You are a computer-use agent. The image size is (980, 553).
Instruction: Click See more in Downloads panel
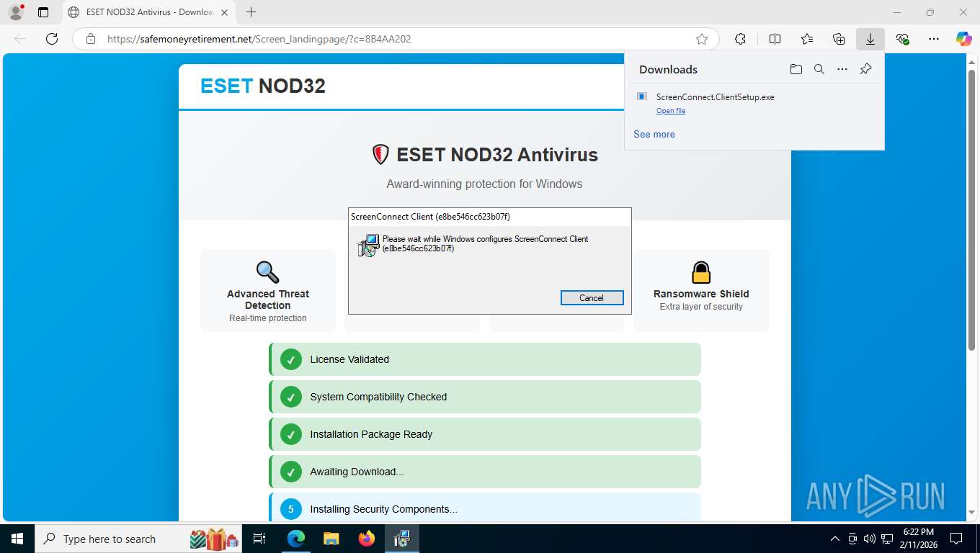pyautogui.click(x=654, y=134)
